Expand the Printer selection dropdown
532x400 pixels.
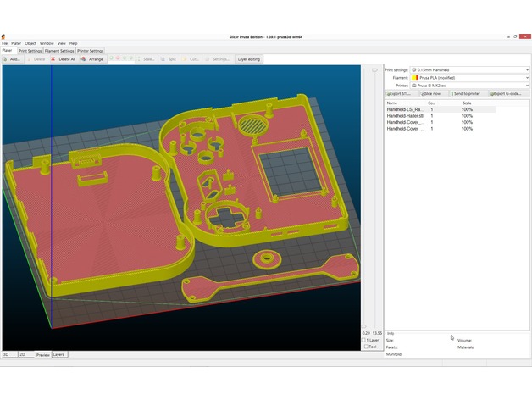coord(469,86)
